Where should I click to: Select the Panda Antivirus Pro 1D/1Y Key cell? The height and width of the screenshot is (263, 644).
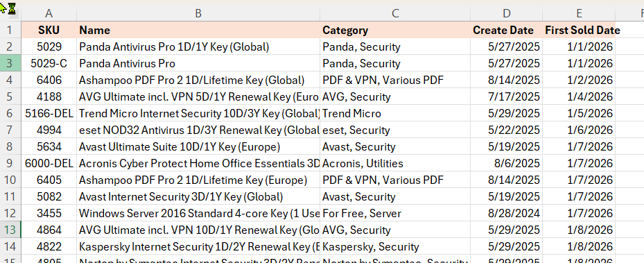pyautogui.click(x=198, y=47)
